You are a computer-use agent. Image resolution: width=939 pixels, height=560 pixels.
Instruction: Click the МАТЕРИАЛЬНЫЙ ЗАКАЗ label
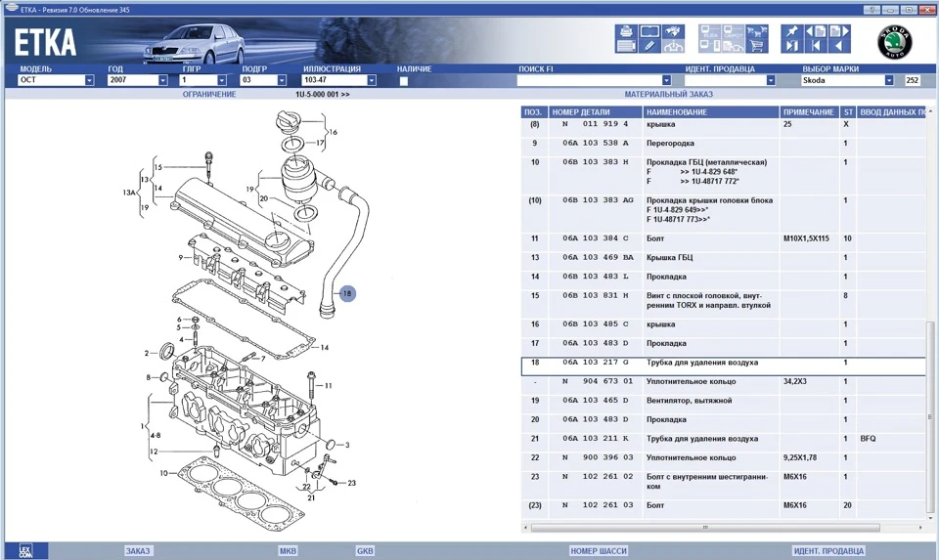tap(668, 94)
